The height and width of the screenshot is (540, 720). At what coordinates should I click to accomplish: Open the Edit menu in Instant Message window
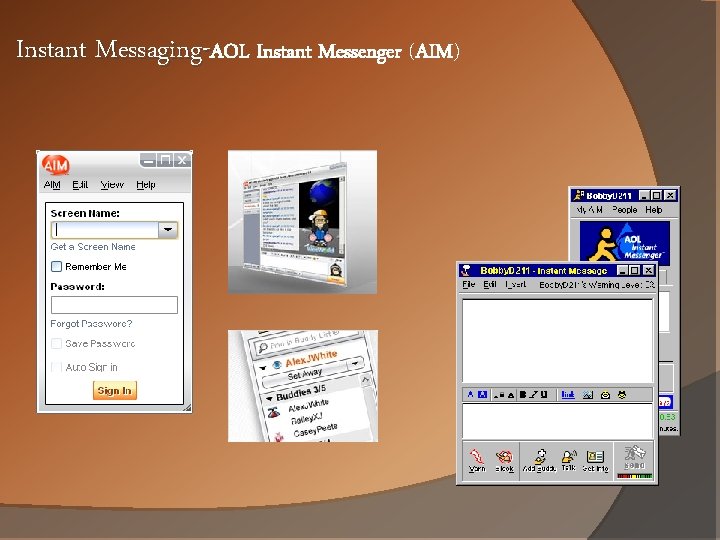(489, 285)
